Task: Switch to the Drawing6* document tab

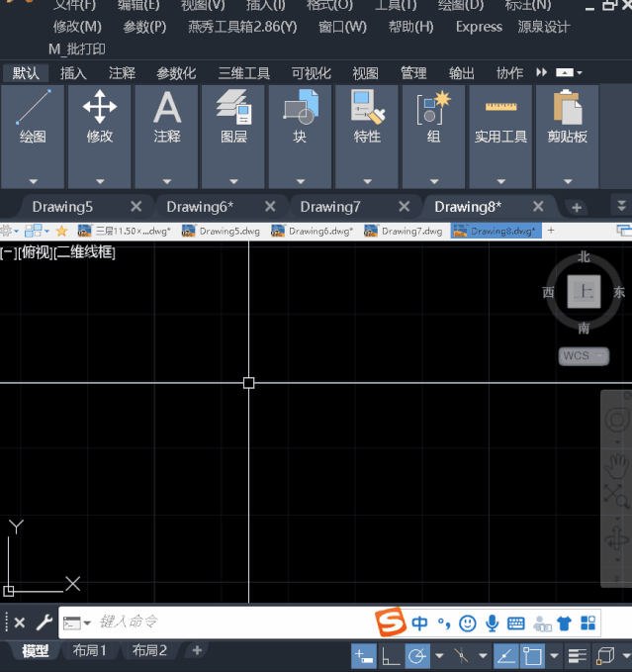Action: point(200,207)
